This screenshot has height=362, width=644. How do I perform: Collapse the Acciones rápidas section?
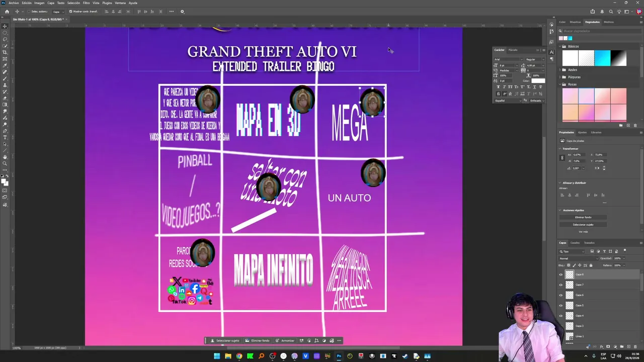560,210
